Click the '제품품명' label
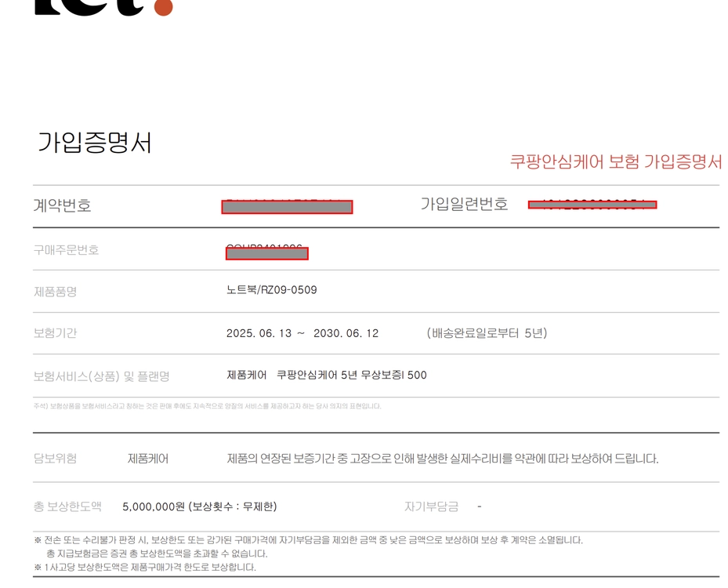This screenshot has height=588, width=728. [56, 292]
